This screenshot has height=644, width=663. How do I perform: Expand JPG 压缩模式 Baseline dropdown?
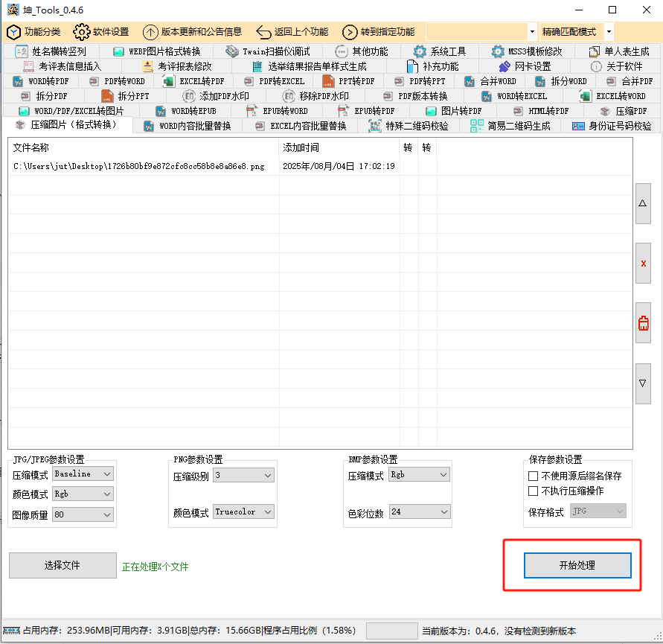coord(83,474)
